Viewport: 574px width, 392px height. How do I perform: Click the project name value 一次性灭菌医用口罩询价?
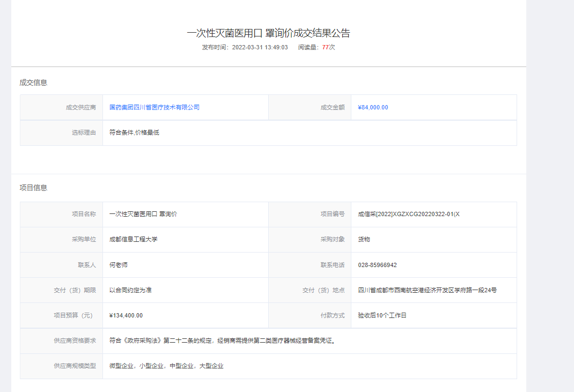coord(143,214)
